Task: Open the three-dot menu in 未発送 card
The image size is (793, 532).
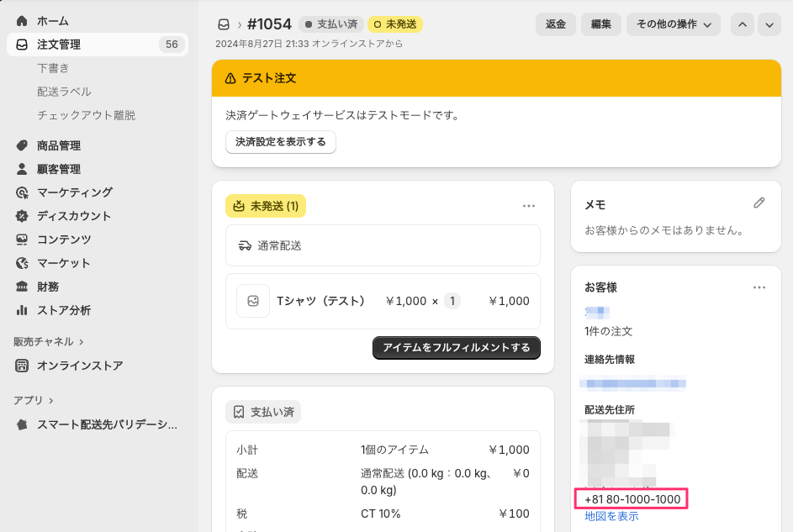Action: (x=528, y=206)
